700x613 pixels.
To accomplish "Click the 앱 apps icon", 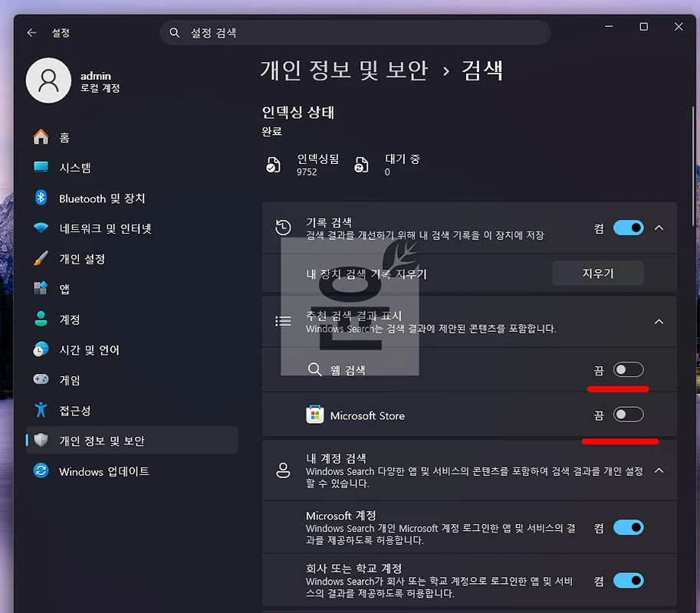I will tap(41, 289).
